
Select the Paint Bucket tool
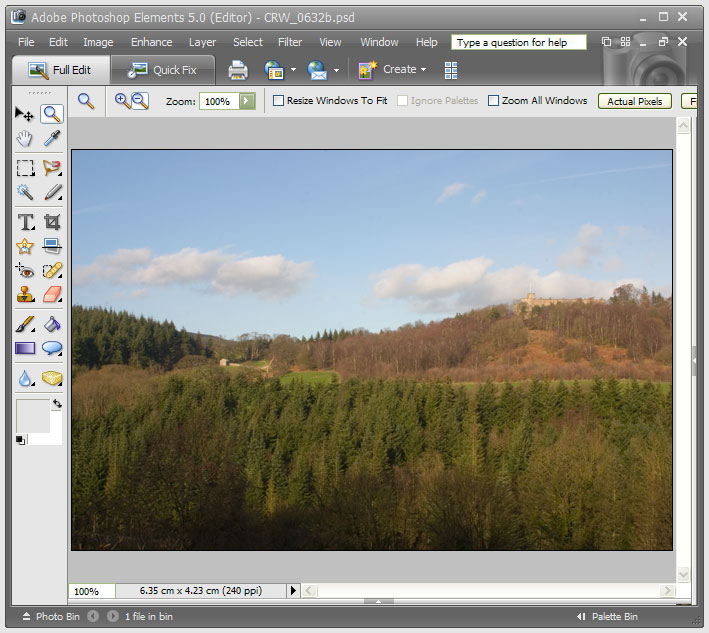(x=52, y=324)
